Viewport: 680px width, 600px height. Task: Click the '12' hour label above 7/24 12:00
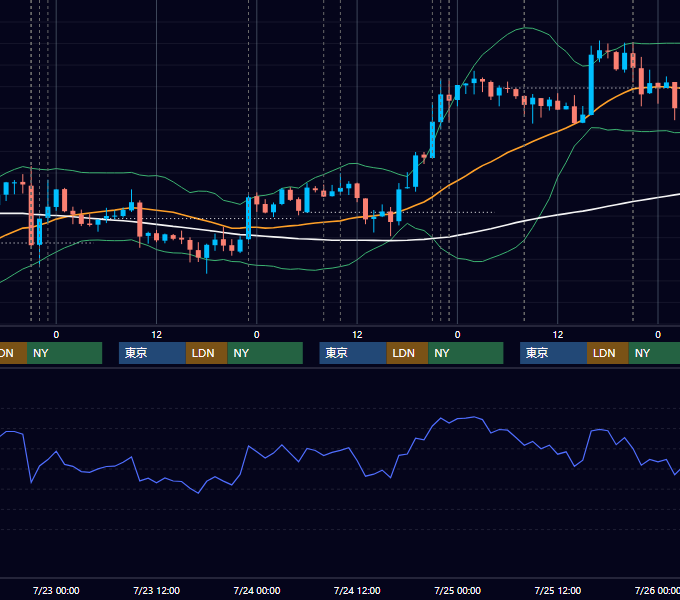coord(357,335)
